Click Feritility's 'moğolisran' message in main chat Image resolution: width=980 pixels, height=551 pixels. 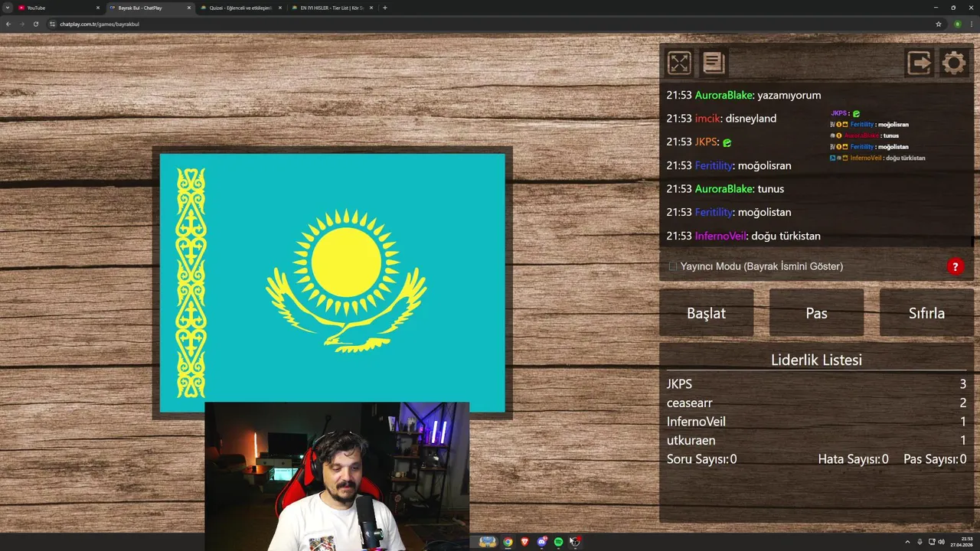click(x=729, y=165)
